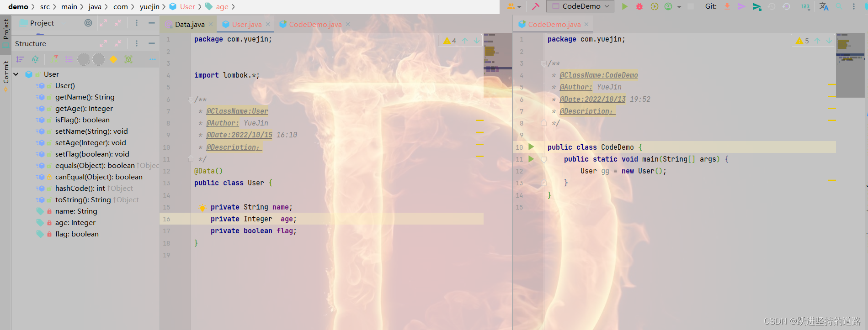Toggle the second gray circle filter in Structure toolbar

click(99, 59)
